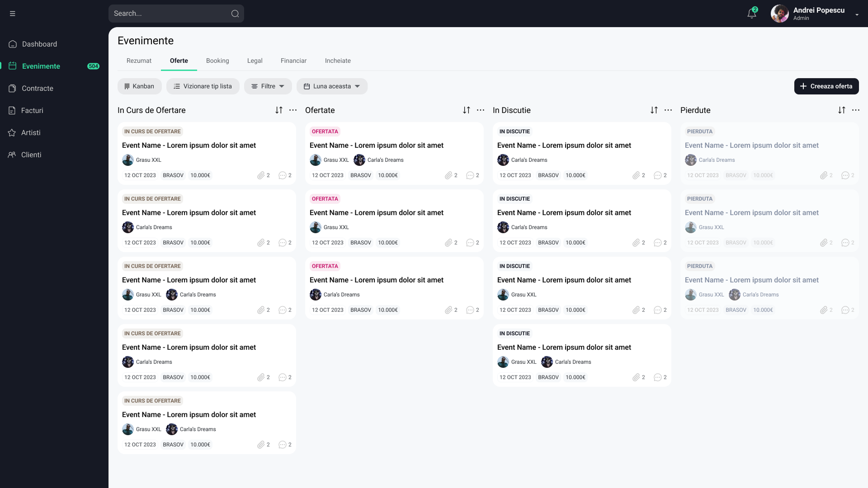Switch to Rezumat tab

tap(139, 61)
